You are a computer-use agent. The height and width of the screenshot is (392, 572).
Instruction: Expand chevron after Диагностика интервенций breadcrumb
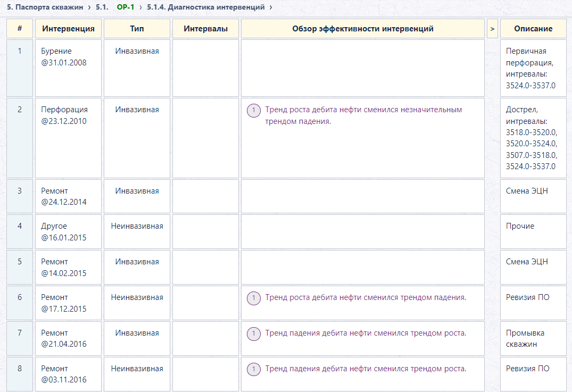pos(271,7)
